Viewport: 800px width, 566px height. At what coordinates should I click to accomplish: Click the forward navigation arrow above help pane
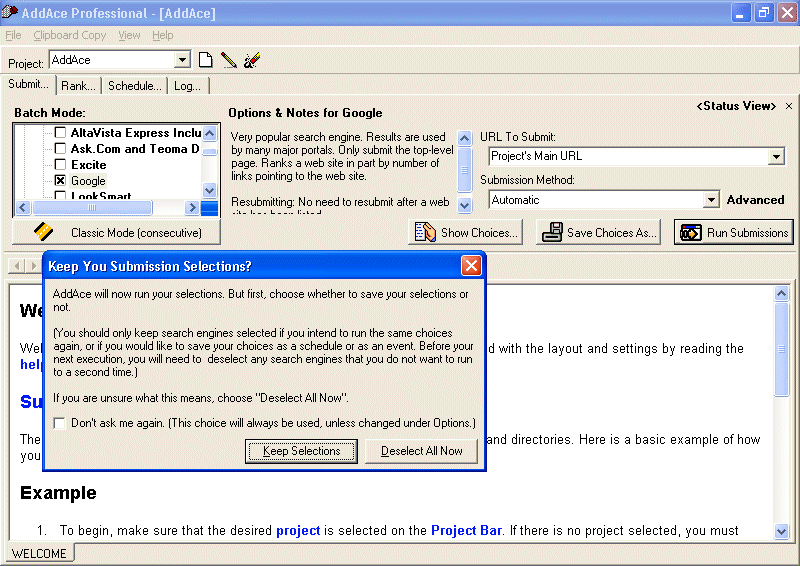tap(34, 265)
